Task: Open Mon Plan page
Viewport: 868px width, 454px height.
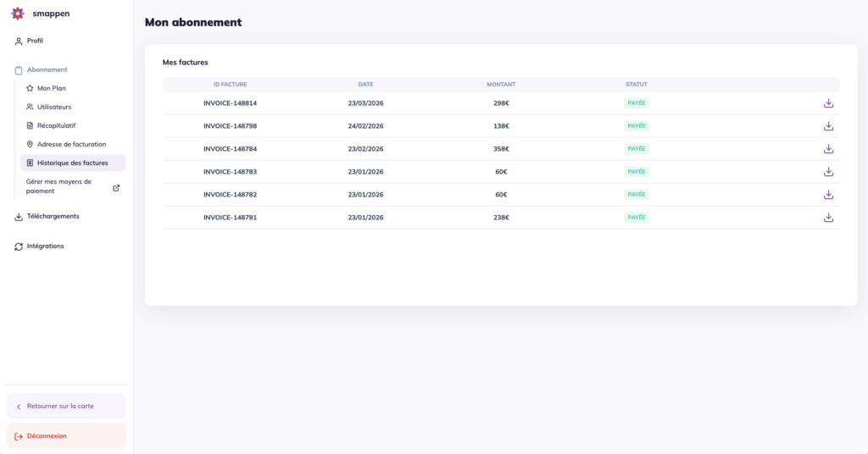Action: (x=51, y=88)
